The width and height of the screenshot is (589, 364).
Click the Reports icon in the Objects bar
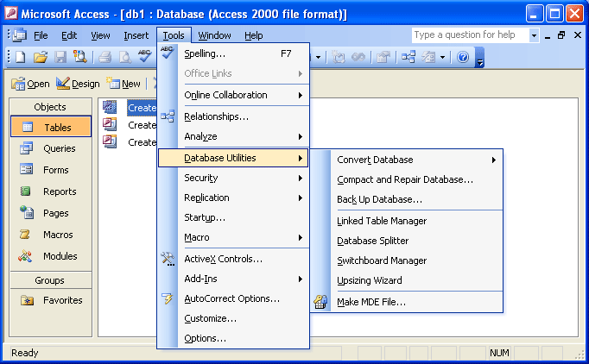26,191
